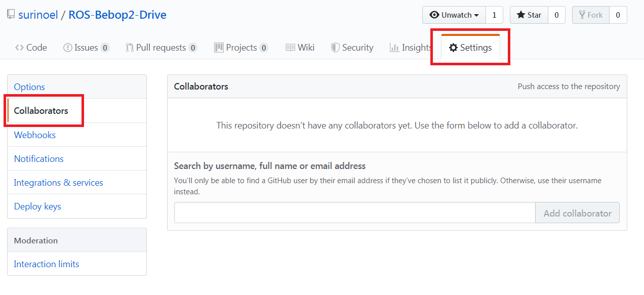Click the Settings gear icon
644x295 pixels.
[453, 48]
